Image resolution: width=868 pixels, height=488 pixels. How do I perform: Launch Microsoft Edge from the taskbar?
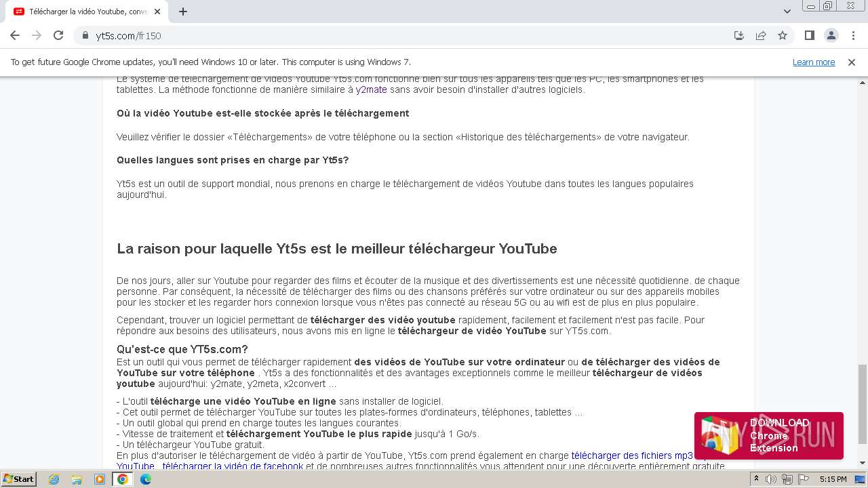coord(146,479)
